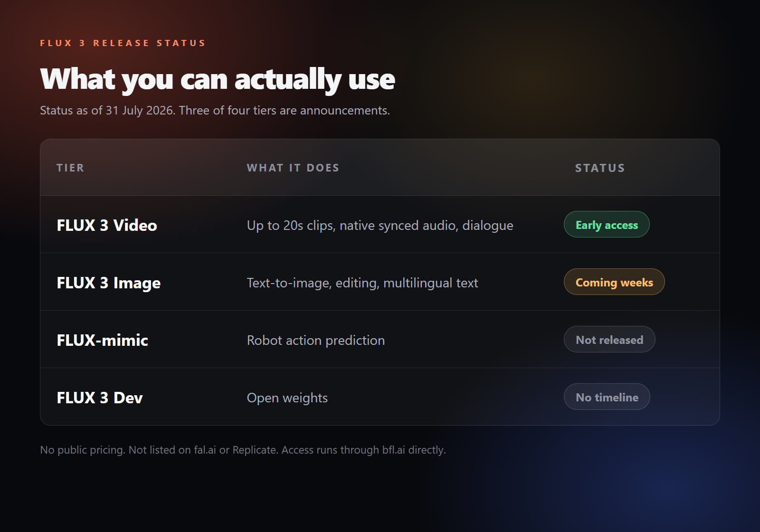Click the description Up to 20s clips, native synced audio
The image size is (760, 532).
click(x=380, y=226)
